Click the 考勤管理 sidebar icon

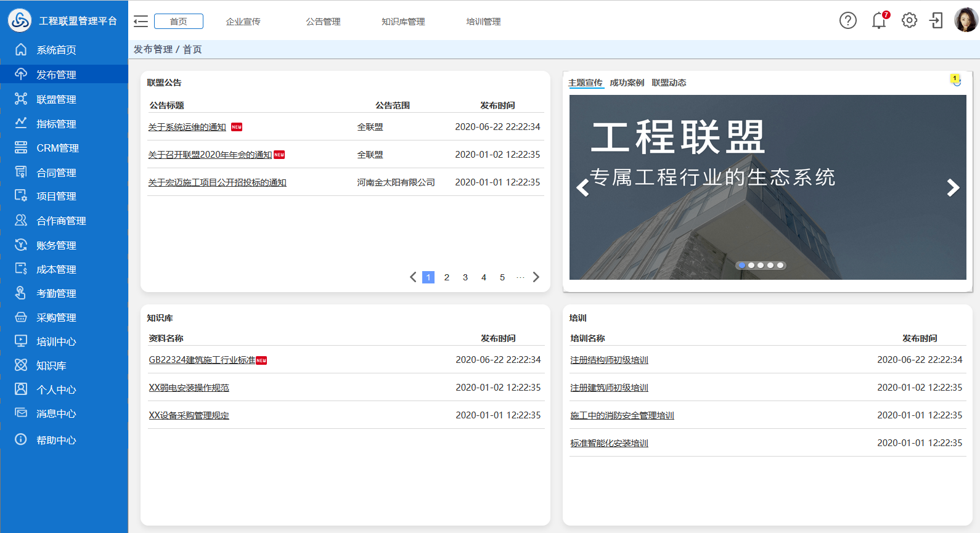(21, 293)
